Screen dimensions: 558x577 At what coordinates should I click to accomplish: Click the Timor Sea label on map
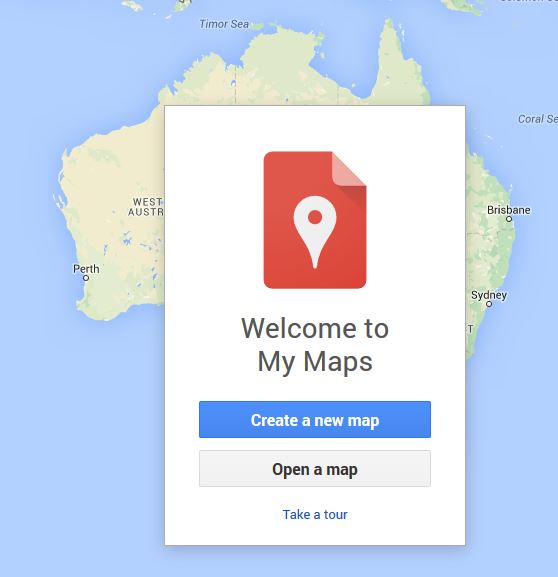click(x=224, y=24)
